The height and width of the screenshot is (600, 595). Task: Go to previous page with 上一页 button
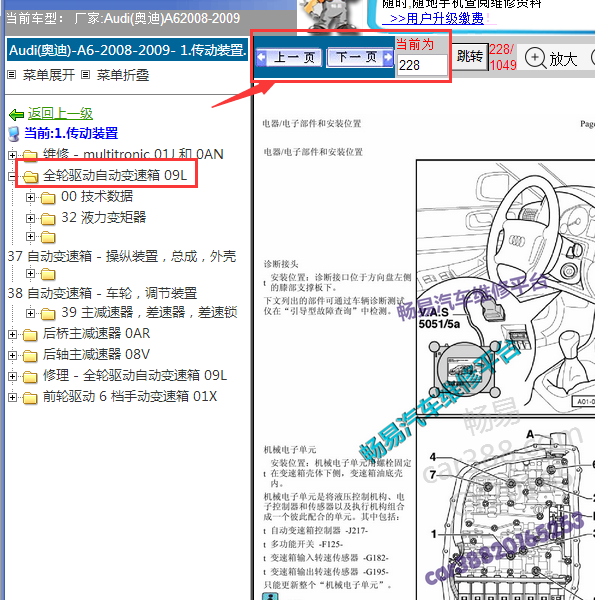[x=289, y=57]
